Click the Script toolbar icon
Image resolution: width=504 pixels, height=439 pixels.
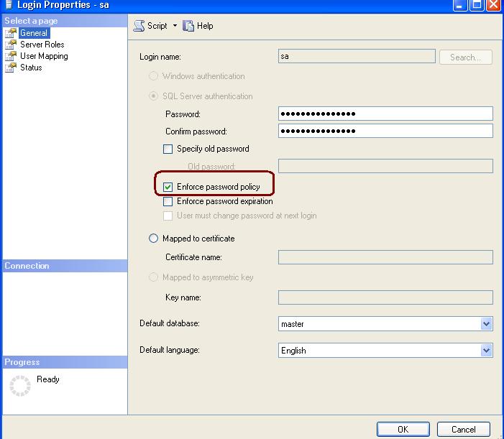coord(139,26)
